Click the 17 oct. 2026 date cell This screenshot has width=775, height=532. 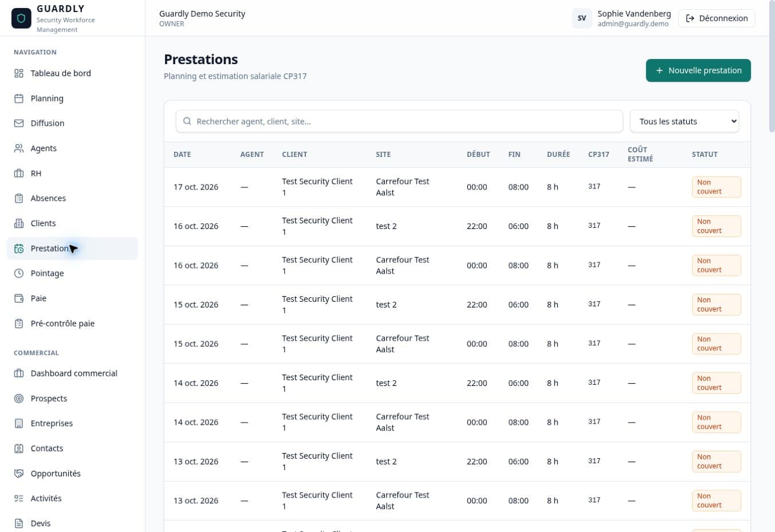pos(196,187)
